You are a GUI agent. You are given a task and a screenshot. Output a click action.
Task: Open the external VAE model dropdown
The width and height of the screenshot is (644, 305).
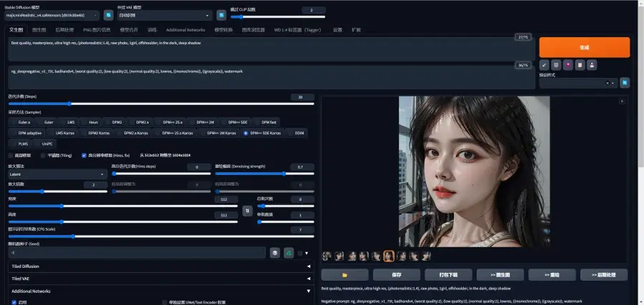164,15
